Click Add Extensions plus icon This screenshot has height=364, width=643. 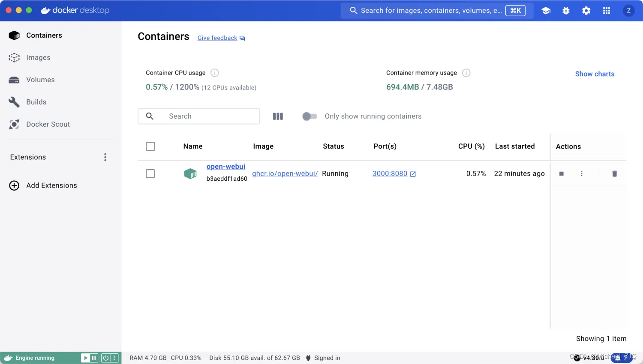[x=14, y=185]
